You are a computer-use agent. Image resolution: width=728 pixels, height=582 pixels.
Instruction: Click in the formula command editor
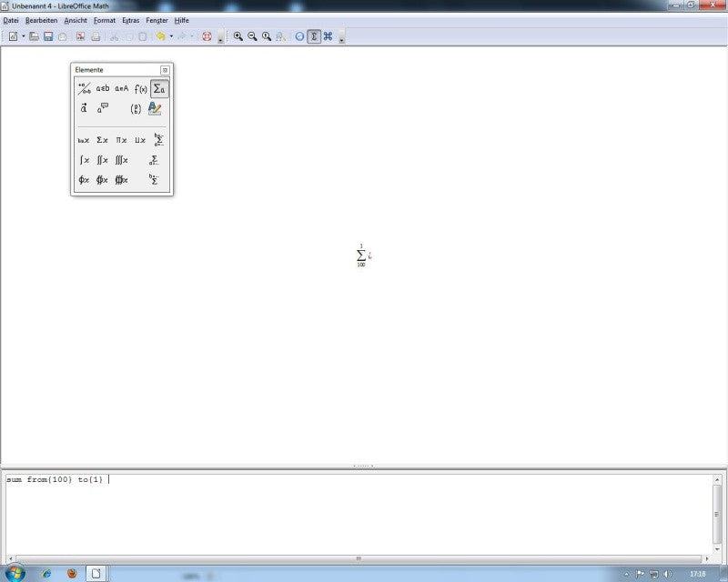(359, 513)
